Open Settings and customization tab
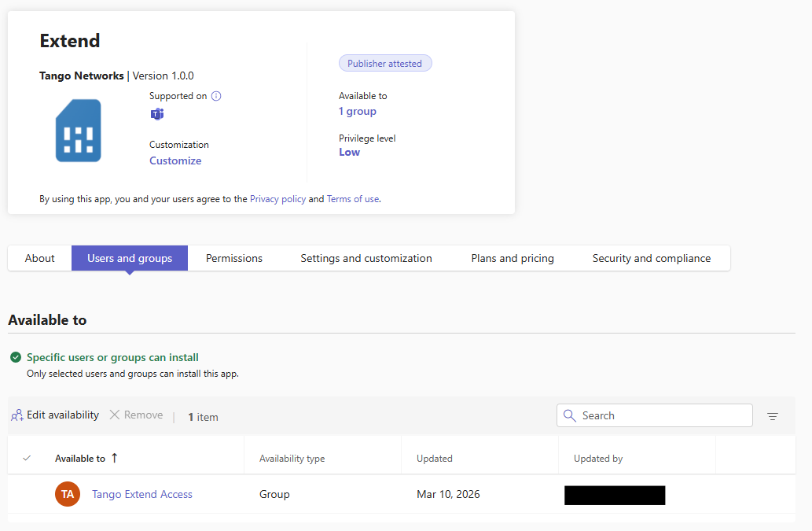 (366, 258)
